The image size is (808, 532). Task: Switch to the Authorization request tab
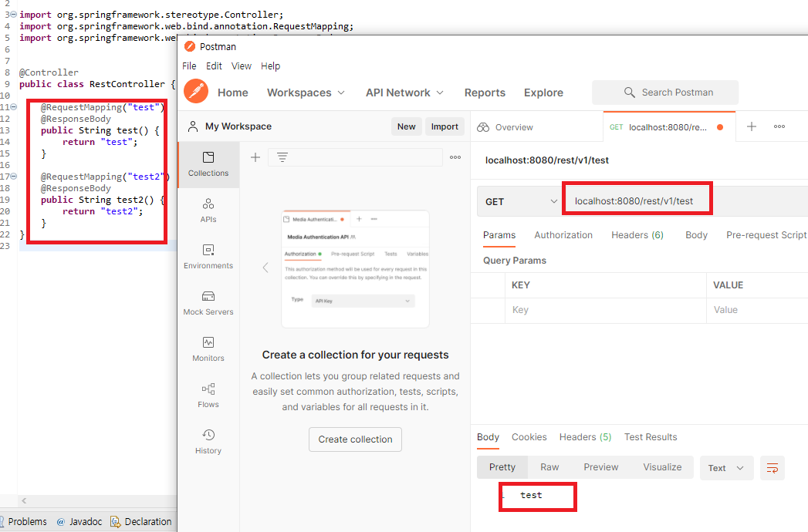(563, 235)
